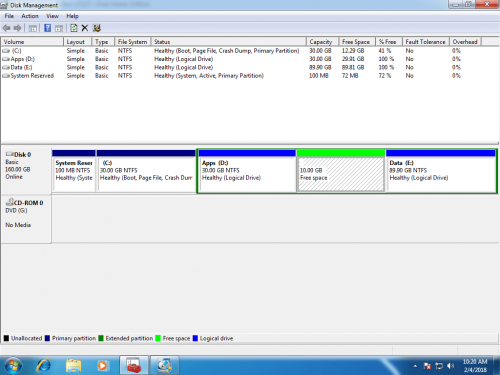Viewport: 500px width, 375px height.
Task: Open the Windows Start orb
Action: point(13,365)
